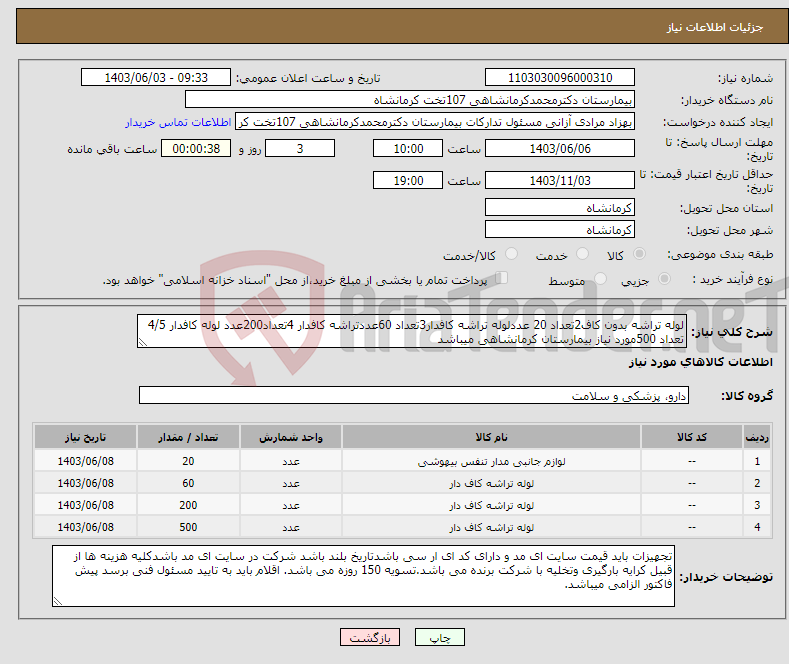Click the announcement date field 1403/06/03 - 09:33
Screen dimensions: 789x664
click(x=155, y=77)
